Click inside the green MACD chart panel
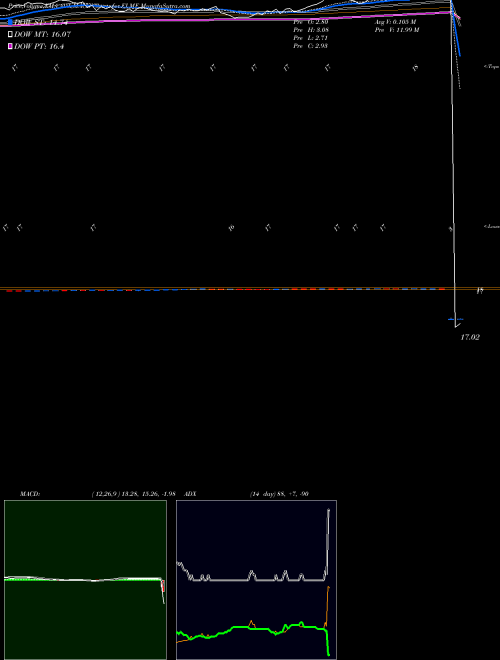The width and height of the screenshot is (500, 660). tap(85, 580)
